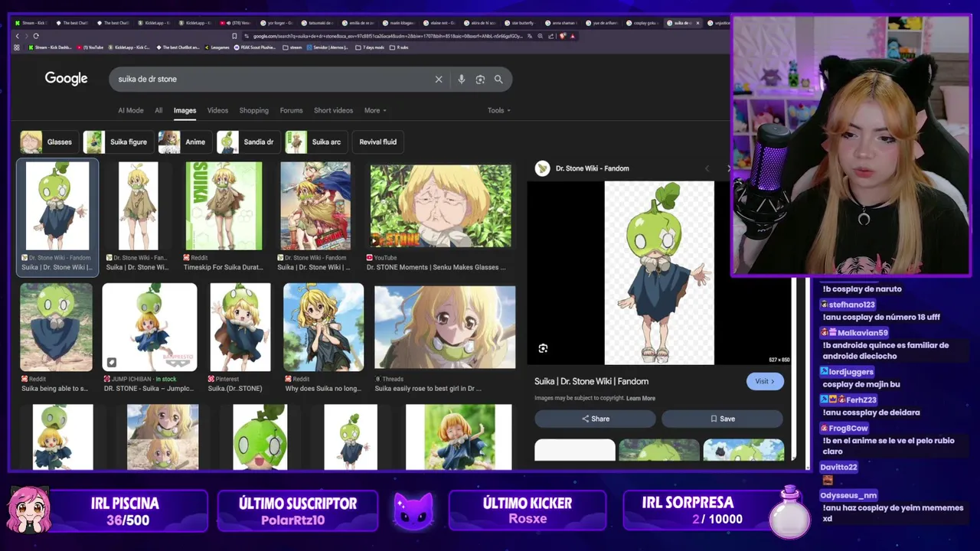Click the browser back arrow
The width and height of the screenshot is (980, 551).
coord(18,36)
